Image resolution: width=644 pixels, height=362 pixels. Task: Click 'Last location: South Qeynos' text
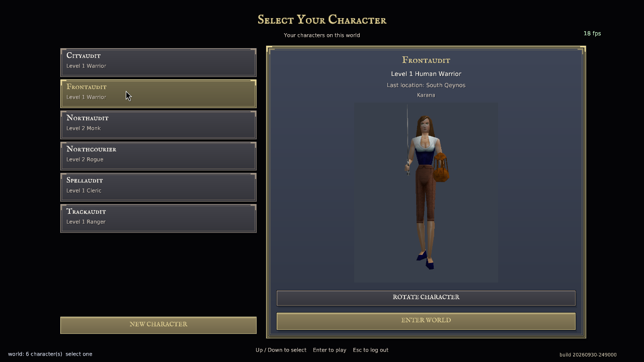[426, 85]
